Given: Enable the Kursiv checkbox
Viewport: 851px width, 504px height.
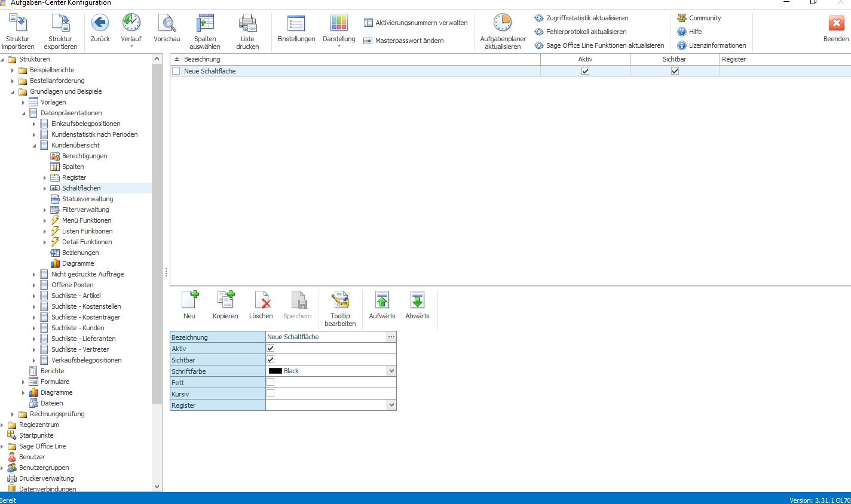Looking at the screenshot, I should point(270,394).
